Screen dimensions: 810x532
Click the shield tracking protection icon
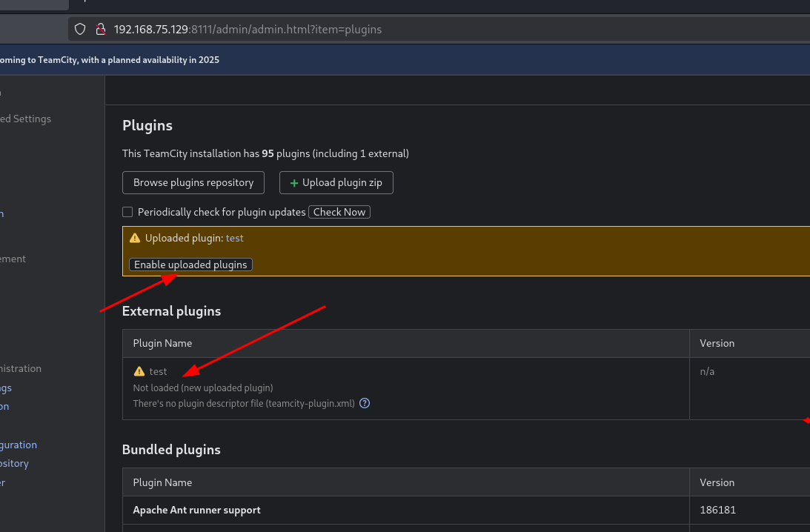(x=80, y=29)
